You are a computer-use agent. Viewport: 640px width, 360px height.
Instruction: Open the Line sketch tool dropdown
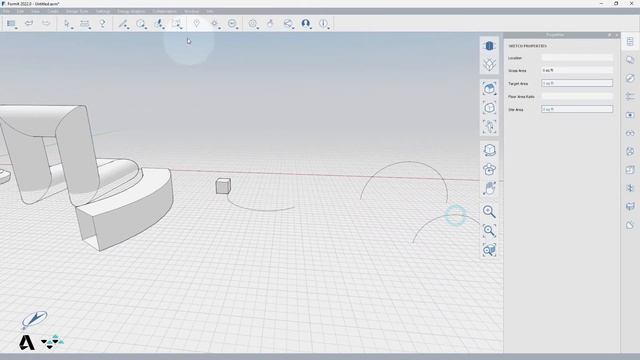123,24
